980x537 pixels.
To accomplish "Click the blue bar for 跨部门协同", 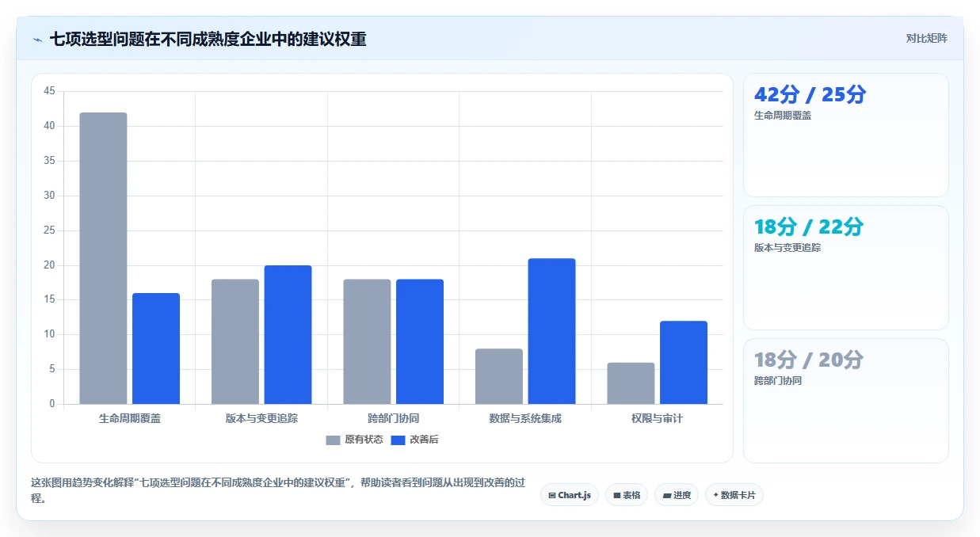I will [420, 341].
